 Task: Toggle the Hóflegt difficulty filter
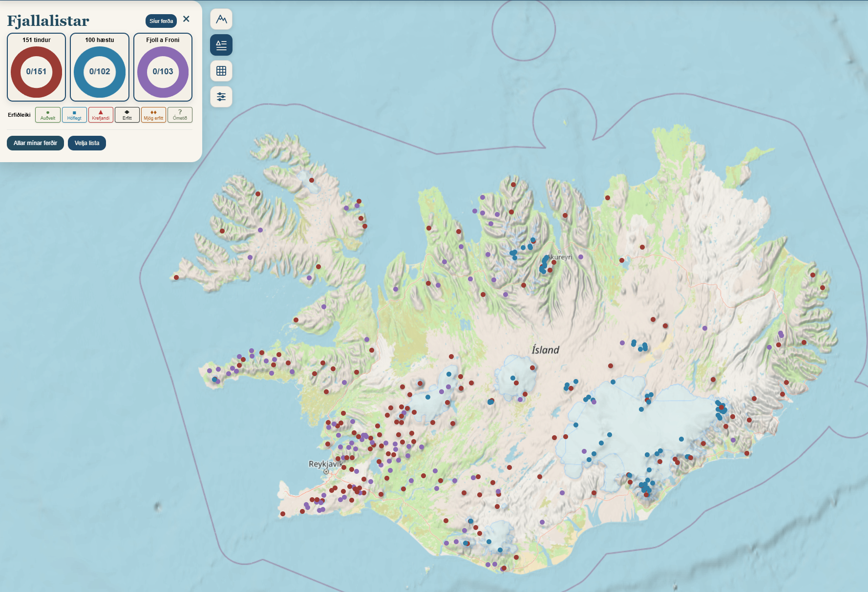(x=74, y=115)
